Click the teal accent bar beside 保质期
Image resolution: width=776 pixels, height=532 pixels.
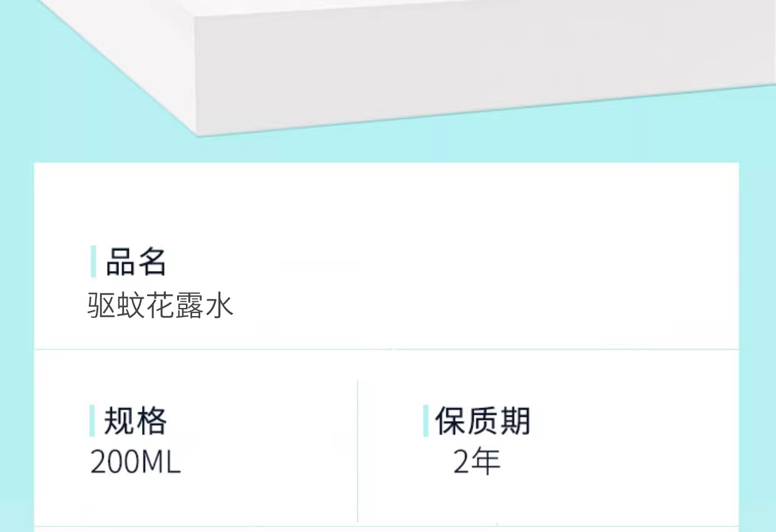click(x=426, y=421)
